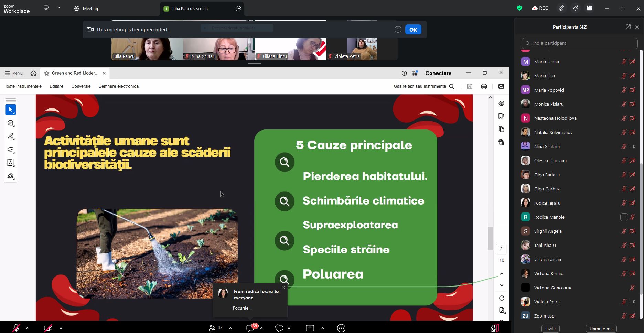This screenshot has width=644, height=333.
Task: Click the rotate page icon
Action: pyautogui.click(x=502, y=298)
